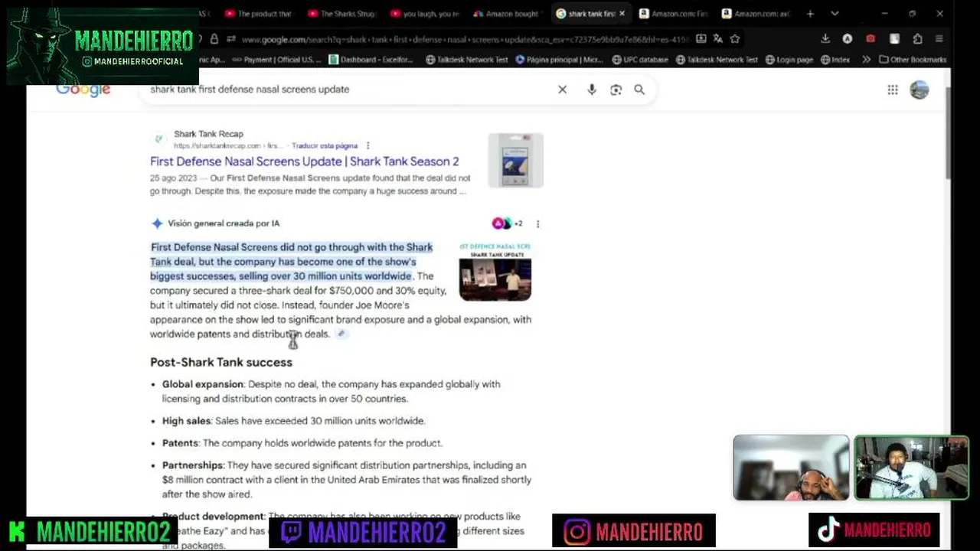This screenshot has width=980, height=551.
Task: Click the site info lock icon in address bar
Action: [214, 39]
